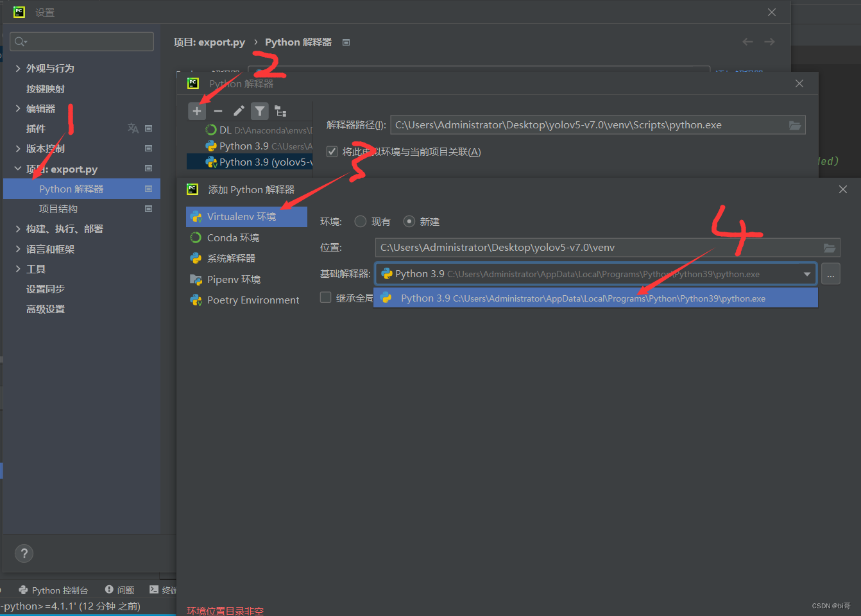The height and width of the screenshot is (616, 861).
Task: Select Virtualenv 环境 in interpreter types
Action: coord(246,217)
